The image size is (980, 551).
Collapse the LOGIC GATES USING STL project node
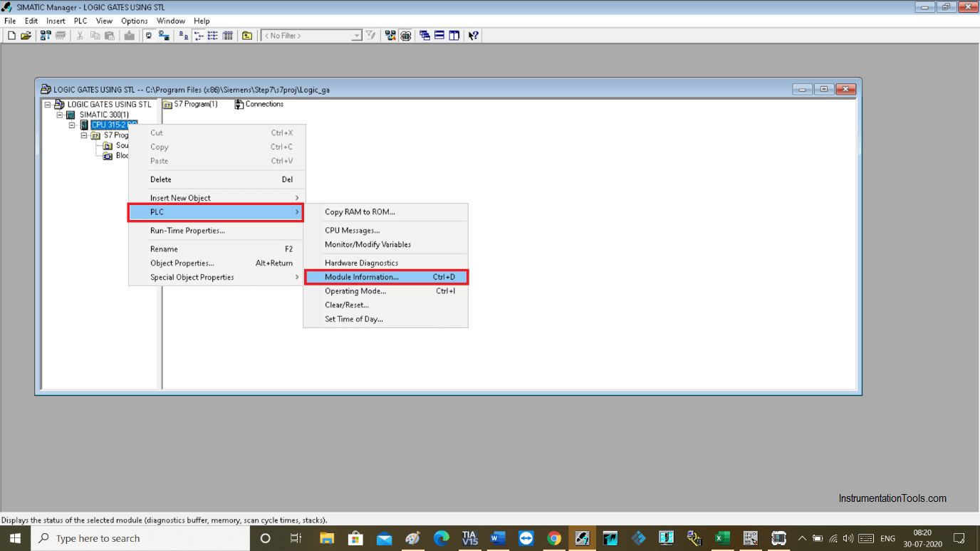tap(48, 105)
